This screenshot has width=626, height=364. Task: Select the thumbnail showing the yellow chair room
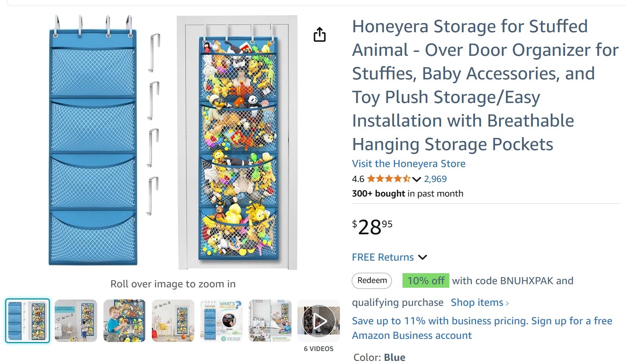click(173, 321)
